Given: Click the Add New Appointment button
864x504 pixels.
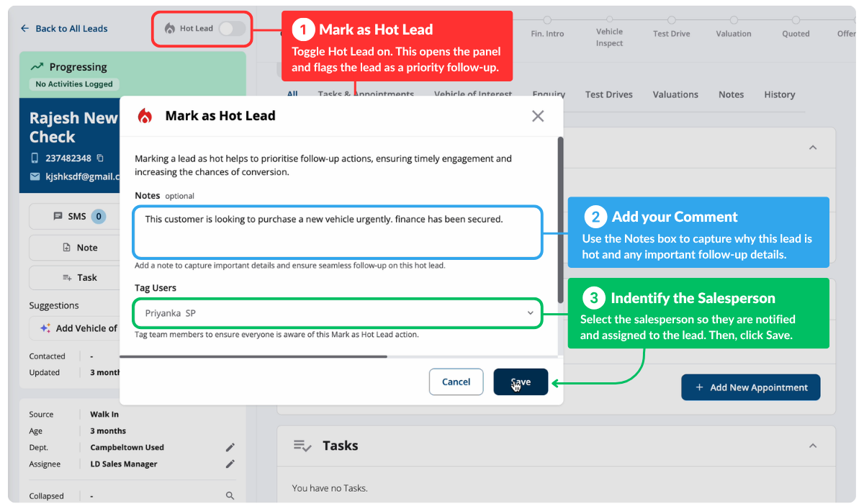Looking at the screenshot, I should point(751,387).
